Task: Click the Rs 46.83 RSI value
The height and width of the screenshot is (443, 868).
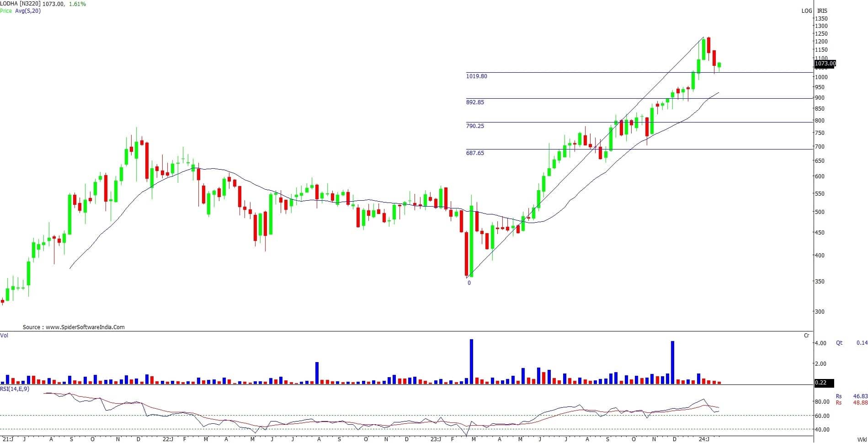Action: (852, 396)
